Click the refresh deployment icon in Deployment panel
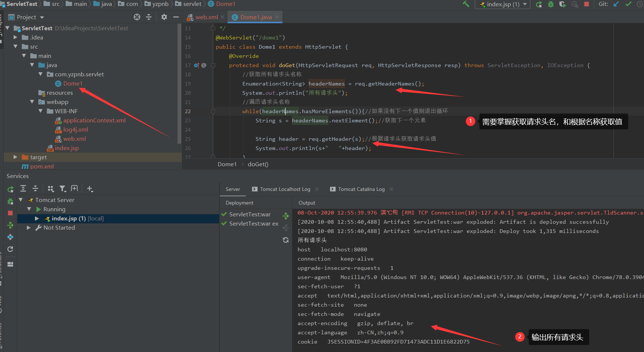 pos(286,240)
